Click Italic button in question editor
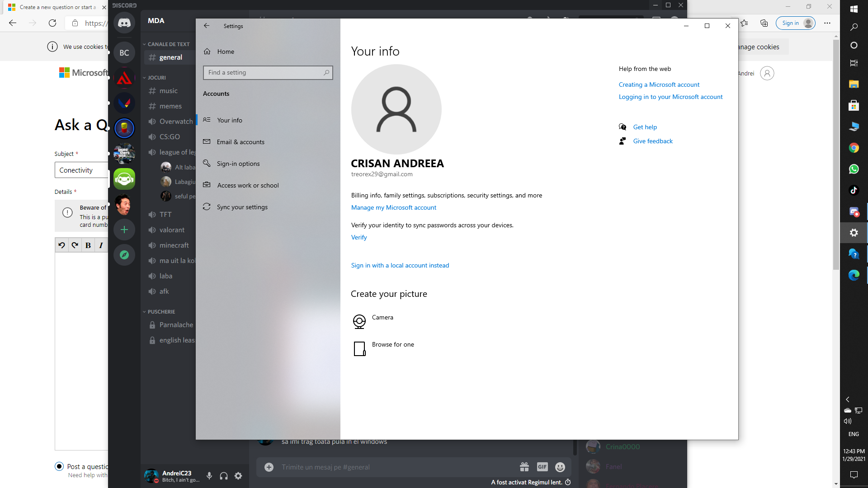 coord(101,245)
